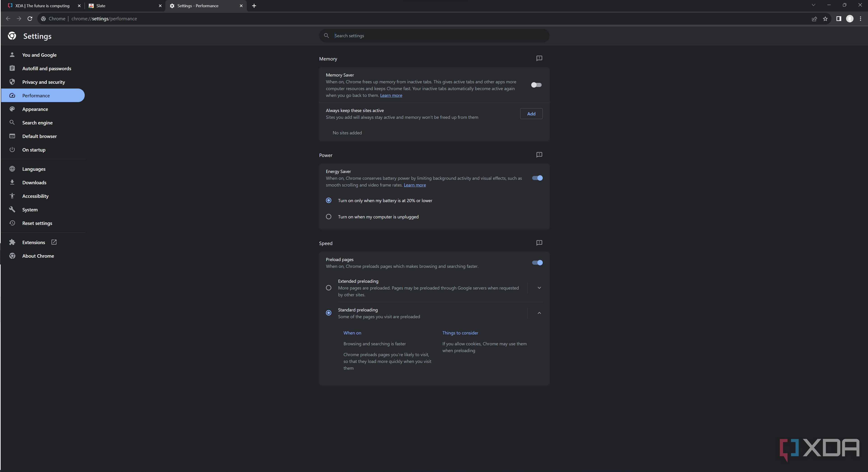The image size is (868, 472).
Task: Expand Extended preloading details
Action: (539, 288)
